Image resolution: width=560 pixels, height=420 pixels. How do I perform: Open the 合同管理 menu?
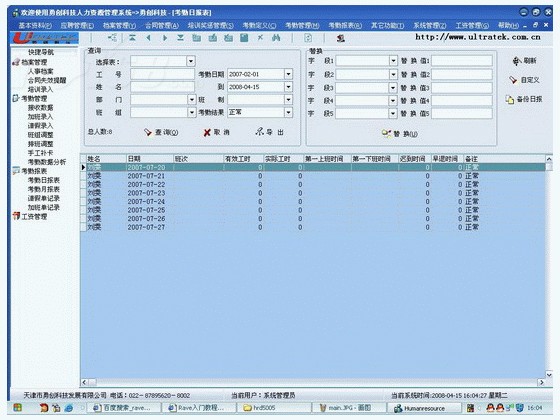(x=162, y=25)
